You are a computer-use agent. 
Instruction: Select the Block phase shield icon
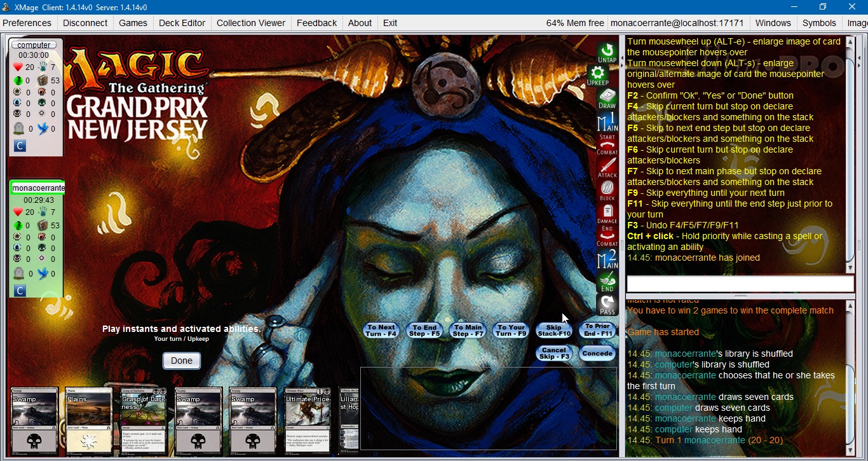click(607, 191)
